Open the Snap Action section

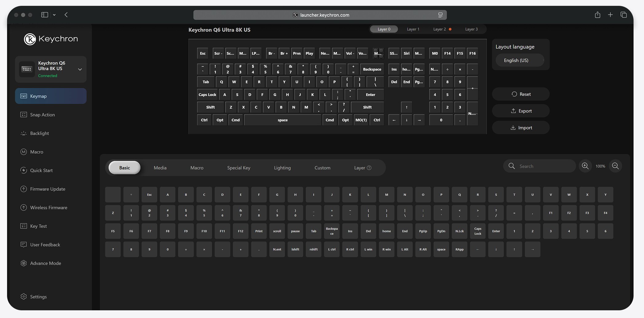(x=51, y=115)
